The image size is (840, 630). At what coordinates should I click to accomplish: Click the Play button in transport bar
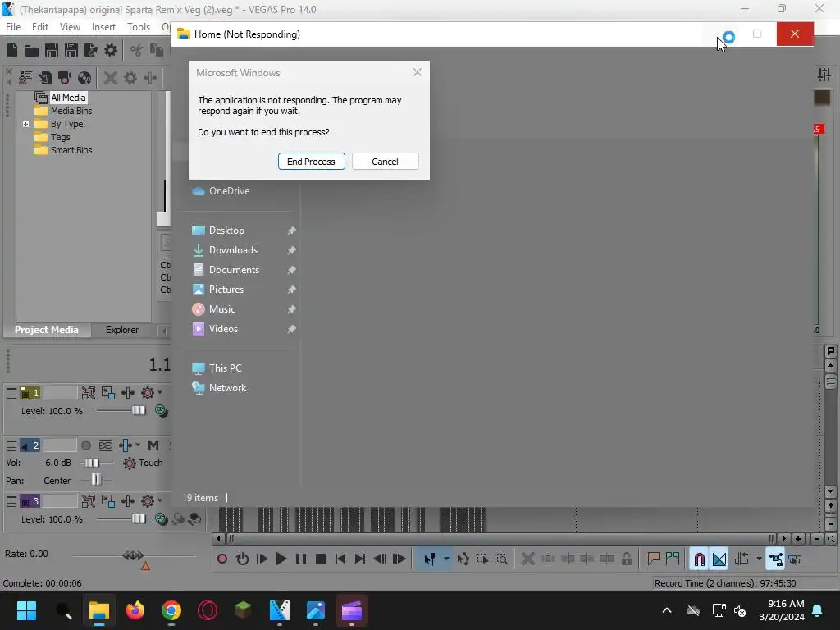tap(281, 559)
